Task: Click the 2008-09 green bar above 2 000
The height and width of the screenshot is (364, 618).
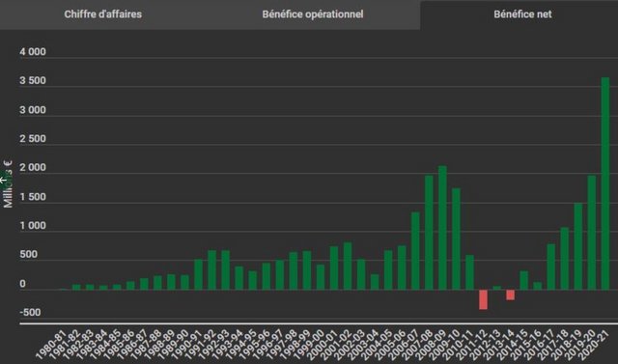Action: pos(442,228)
